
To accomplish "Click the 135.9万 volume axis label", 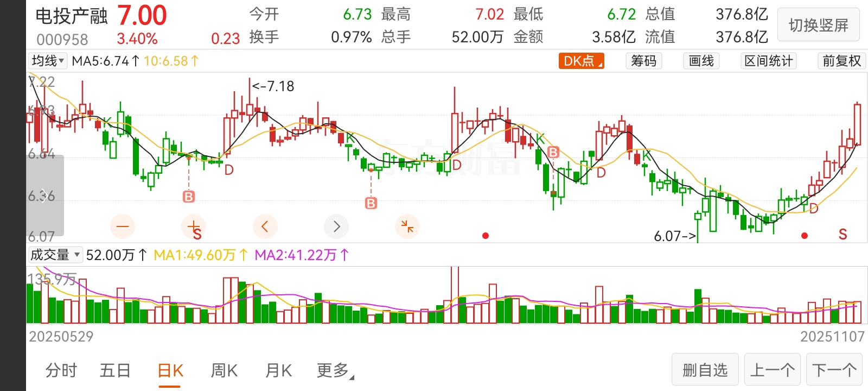I will (52, 280).
